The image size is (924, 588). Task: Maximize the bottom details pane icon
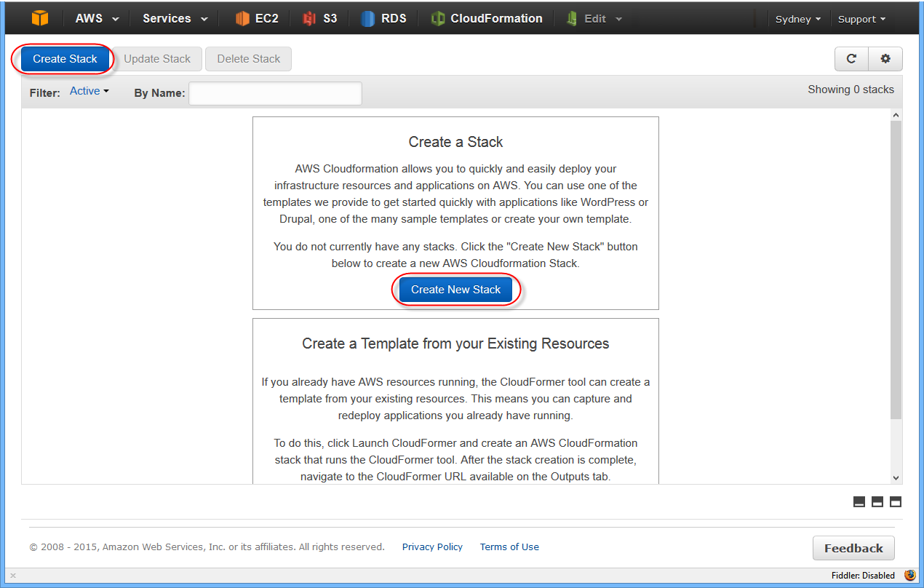click(896, 501)
